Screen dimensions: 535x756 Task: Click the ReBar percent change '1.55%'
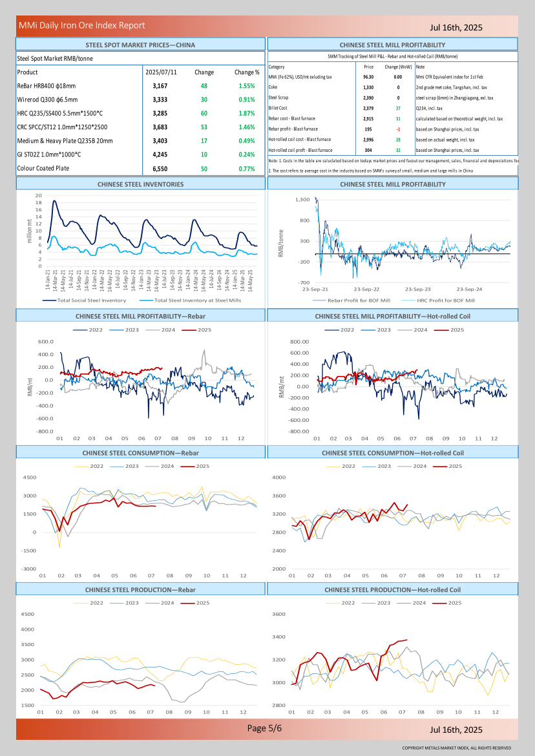click(247, 86)
